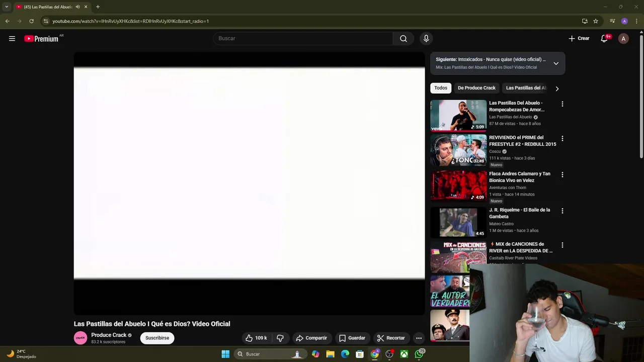
Task: Open Coscu channel name link
Action: (495, 151)
